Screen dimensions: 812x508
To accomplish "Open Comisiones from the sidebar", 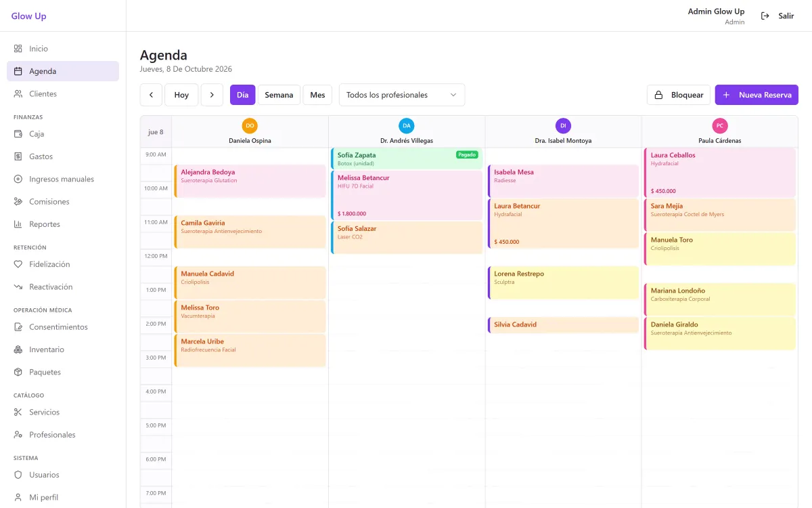I will (x=63, y=202).
